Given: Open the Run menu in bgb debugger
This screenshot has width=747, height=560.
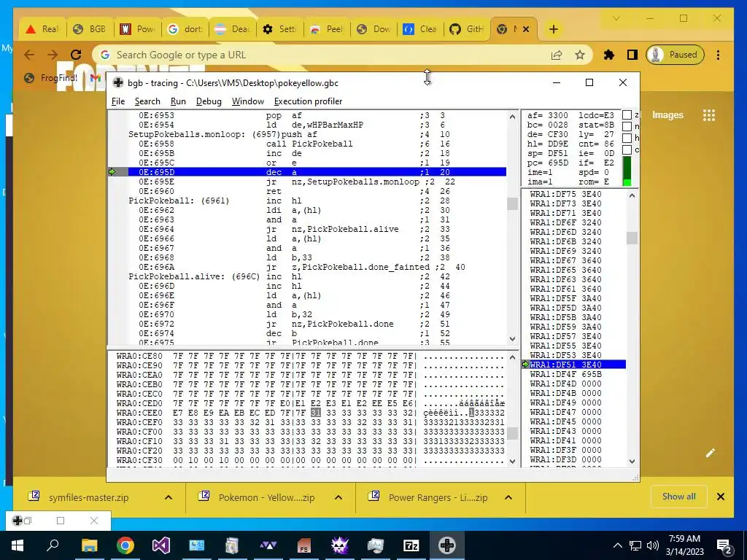Looking at the screenshot, I should 178,101.
